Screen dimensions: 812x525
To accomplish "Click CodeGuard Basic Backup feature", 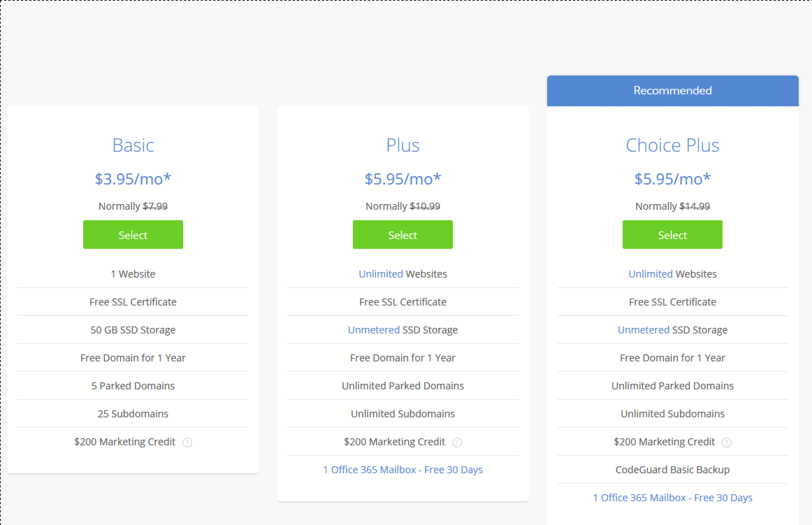I will pyautogui.click(x=673, y=470).
